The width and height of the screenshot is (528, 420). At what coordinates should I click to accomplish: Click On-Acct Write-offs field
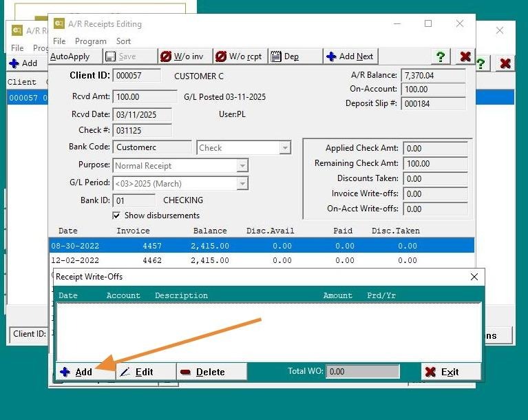435,209
